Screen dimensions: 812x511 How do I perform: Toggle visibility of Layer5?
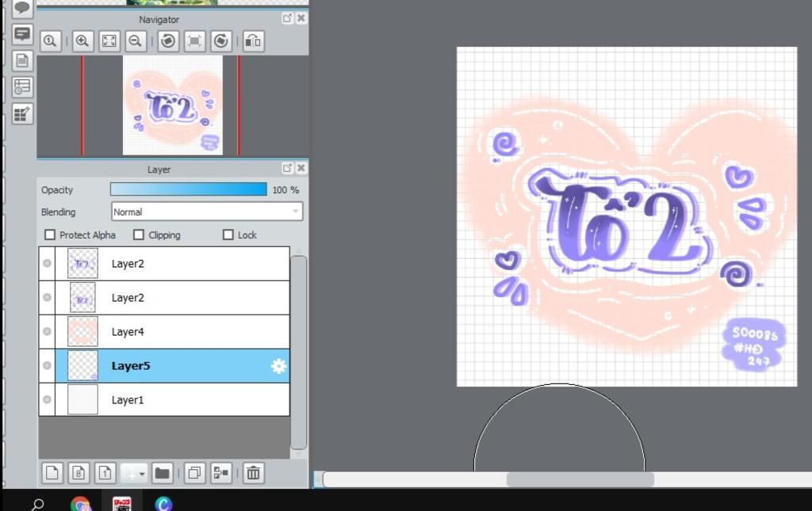(47, 366)
